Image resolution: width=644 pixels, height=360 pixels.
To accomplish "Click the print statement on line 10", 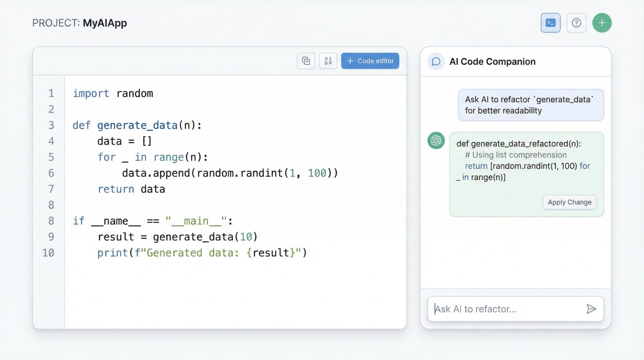I will coord(201,253).
